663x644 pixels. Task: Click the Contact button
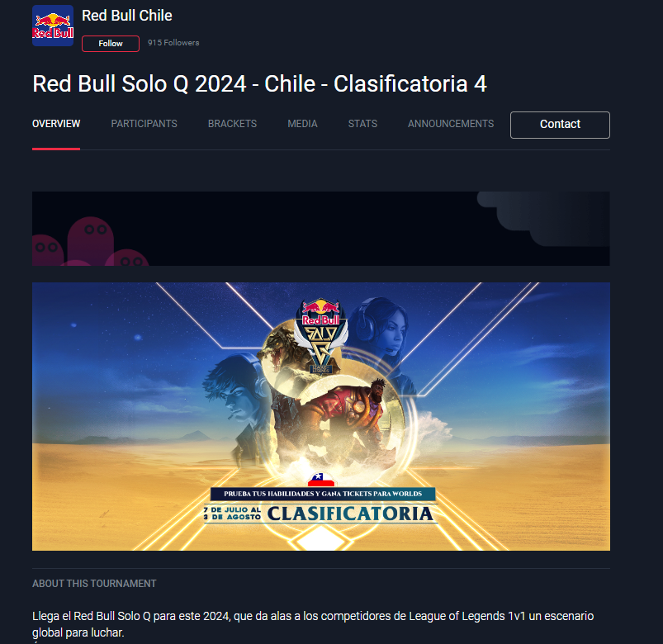click(x=560, y=125)
